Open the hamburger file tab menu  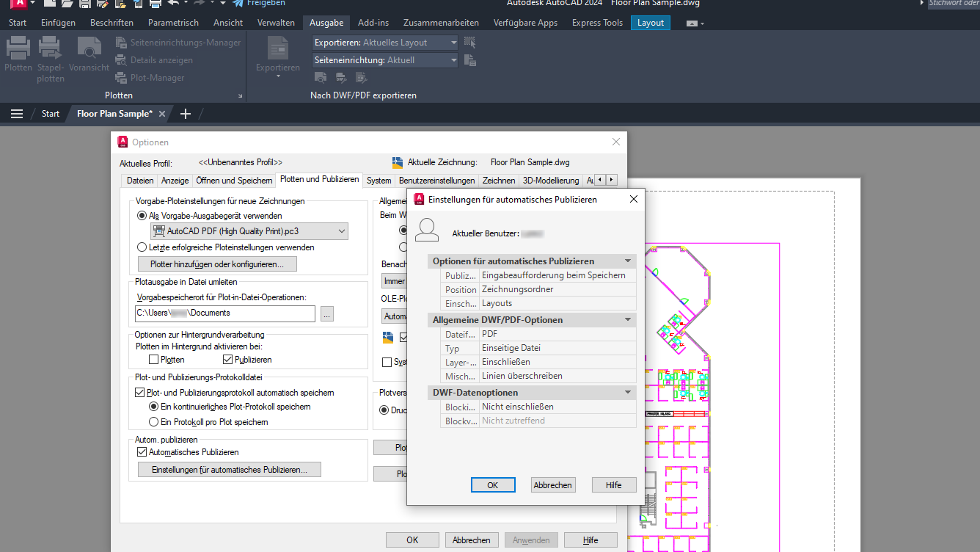click(x=17, y=114)
